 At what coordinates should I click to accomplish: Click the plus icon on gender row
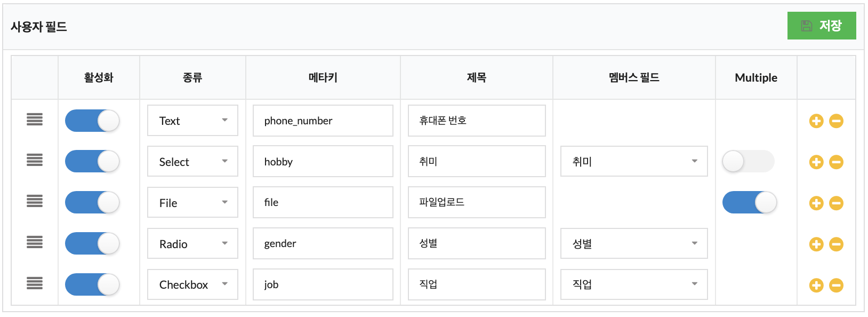click(816, 244)
